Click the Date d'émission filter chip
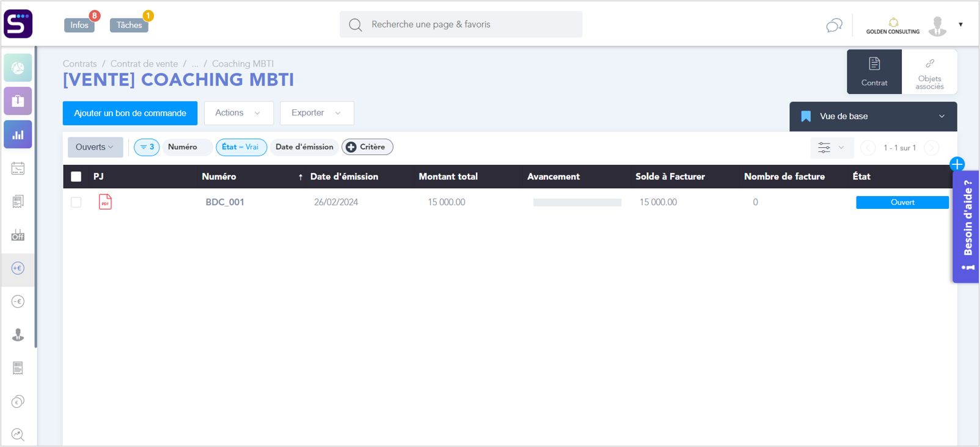This screenshot has height=447, width=980. pyautogui.click(x=304, y=147)
